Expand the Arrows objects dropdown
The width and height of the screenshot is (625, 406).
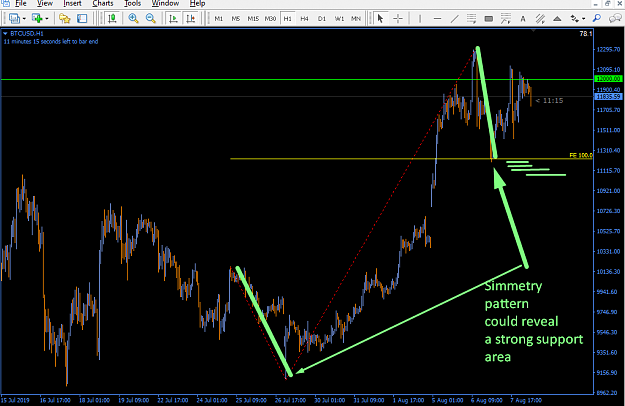[x=584, y=19]
